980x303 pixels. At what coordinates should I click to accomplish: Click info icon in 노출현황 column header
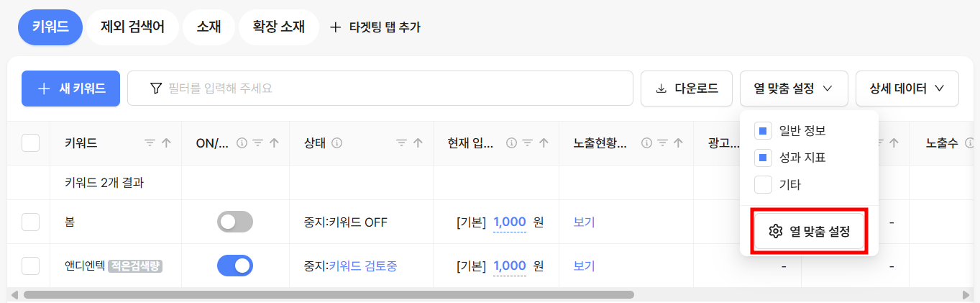646,143
